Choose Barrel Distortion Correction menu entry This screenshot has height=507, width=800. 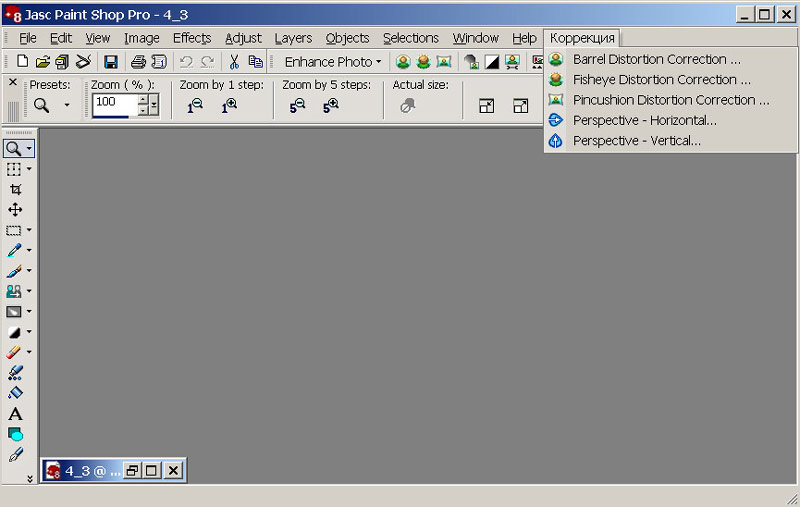[x=656, y=59]
